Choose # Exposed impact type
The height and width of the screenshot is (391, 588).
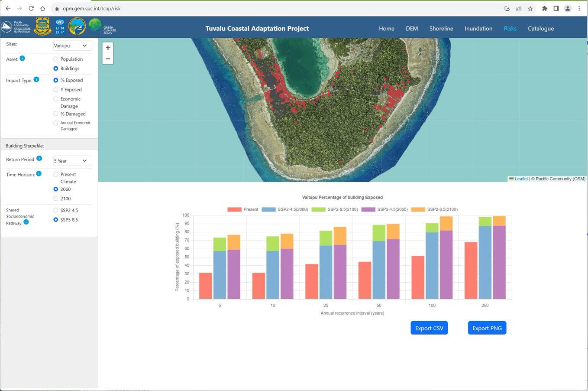[55, 90]
